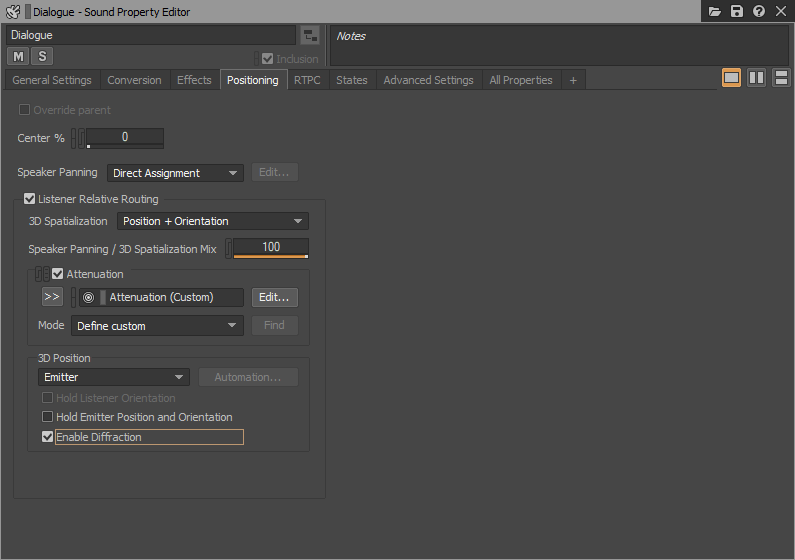Click the hierarchy icon beside the Dialogue name

310,36
